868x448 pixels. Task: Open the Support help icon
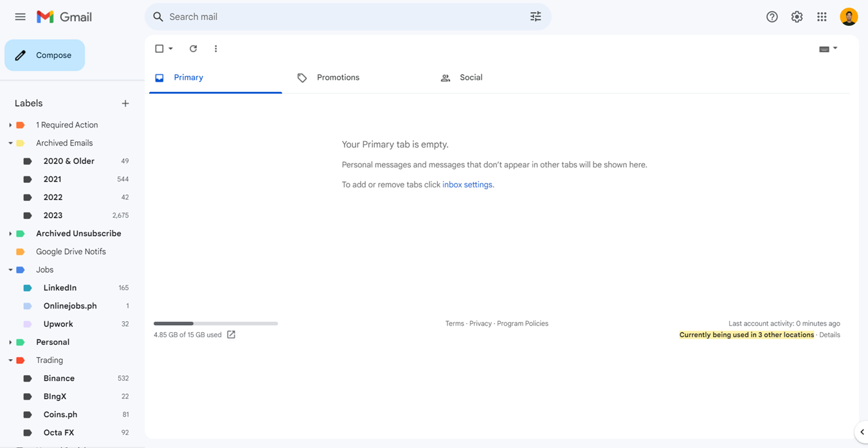tap(772, 17)
